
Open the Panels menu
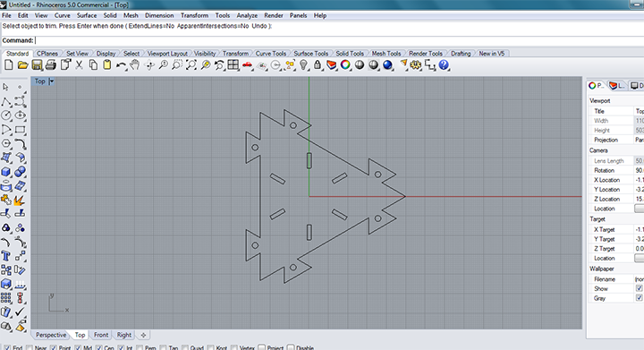click(298, 15)
